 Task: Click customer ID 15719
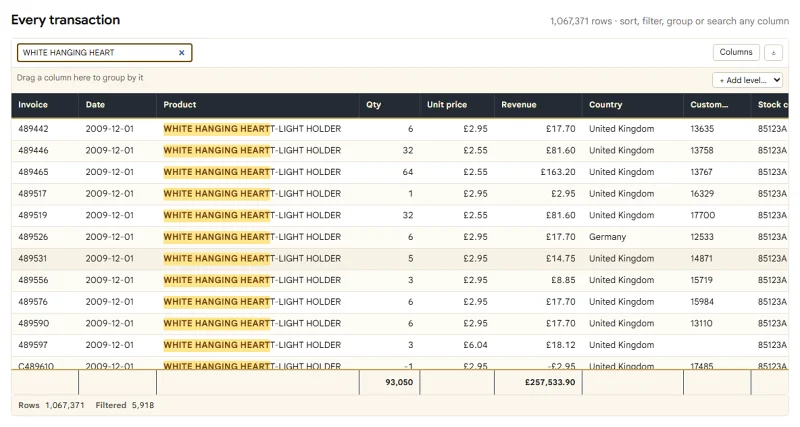pos(702,280)
